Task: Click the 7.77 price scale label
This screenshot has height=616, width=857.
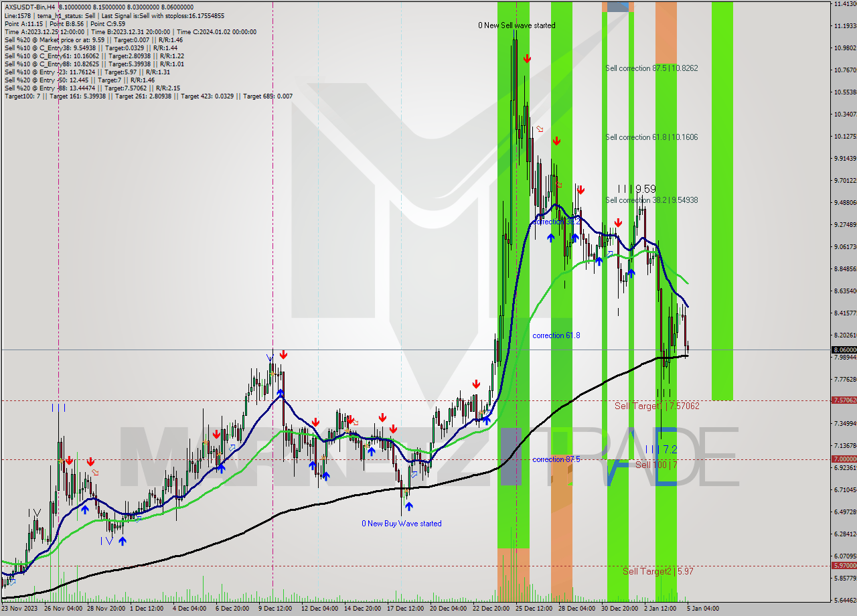Action: click(x=845, y=380)
